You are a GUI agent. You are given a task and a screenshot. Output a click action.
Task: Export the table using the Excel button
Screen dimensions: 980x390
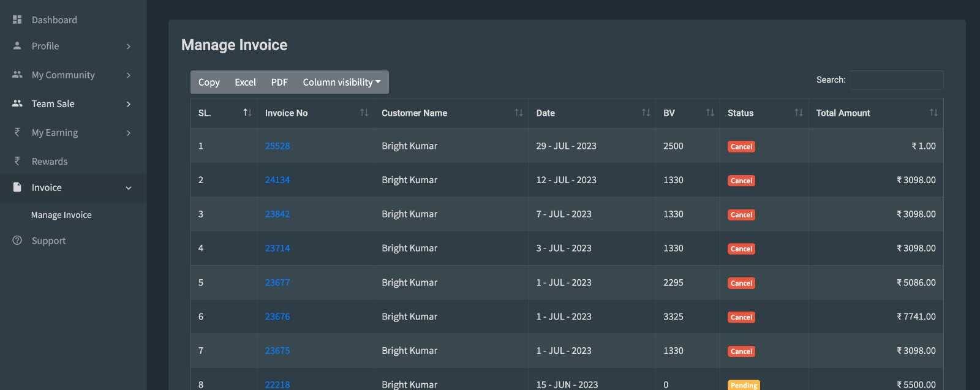tap(245, 82)
